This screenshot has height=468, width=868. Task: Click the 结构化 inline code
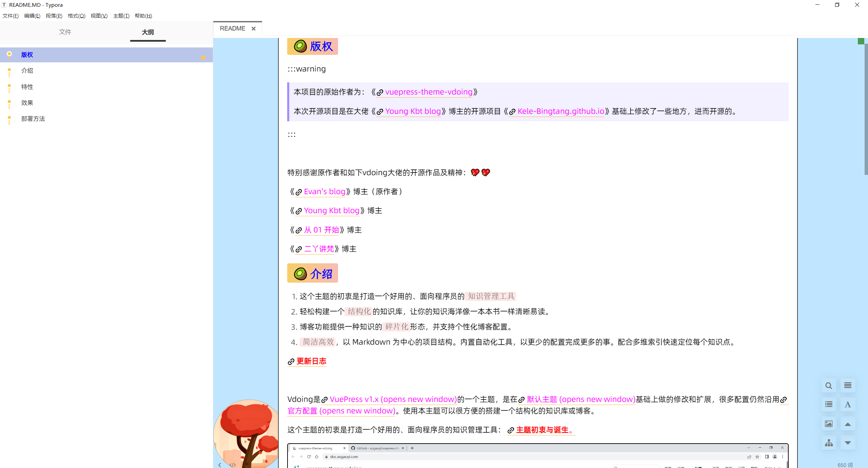click(359, 311)
